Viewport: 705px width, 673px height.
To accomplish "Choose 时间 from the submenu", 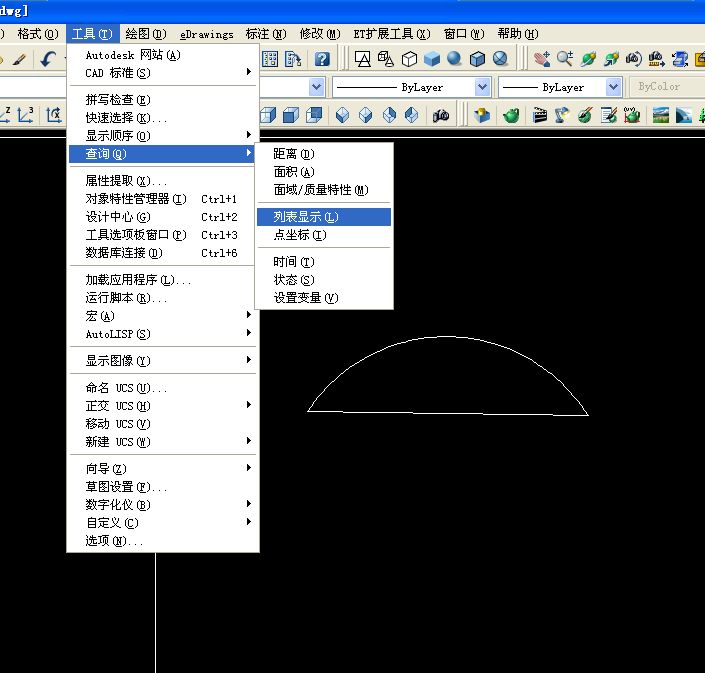I will [324, 262].
